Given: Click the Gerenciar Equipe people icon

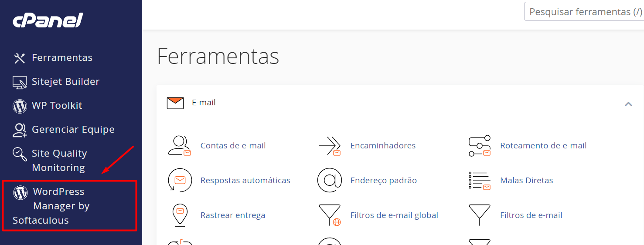Looking at the screenshot, I should tap(20, 130).
